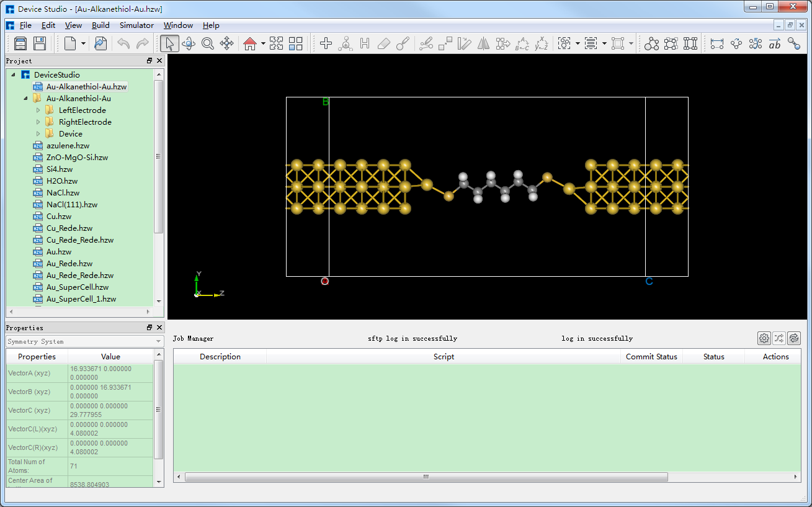The height and width of the screenshot is (507, 812).
Task: Open the Home view dropdown arrow
Action: tap(263, 43)
